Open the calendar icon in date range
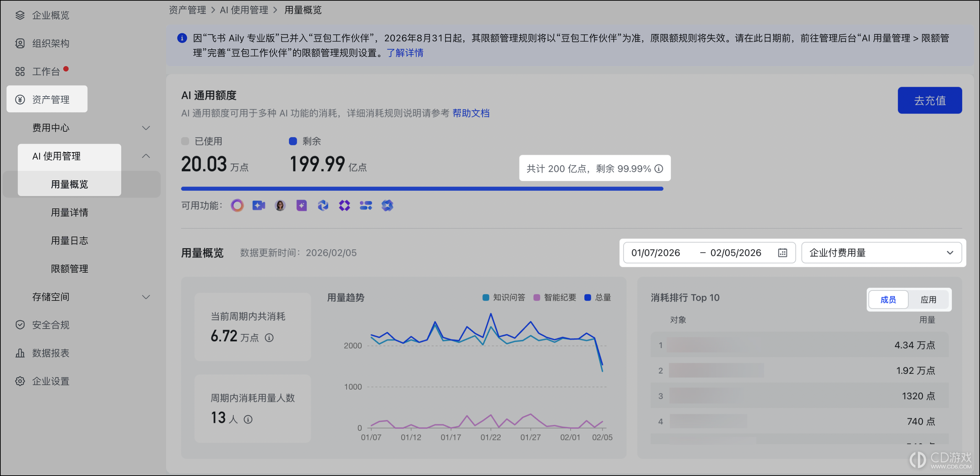The height and width of the screenshot is (476, 980). tap(783, 253)
